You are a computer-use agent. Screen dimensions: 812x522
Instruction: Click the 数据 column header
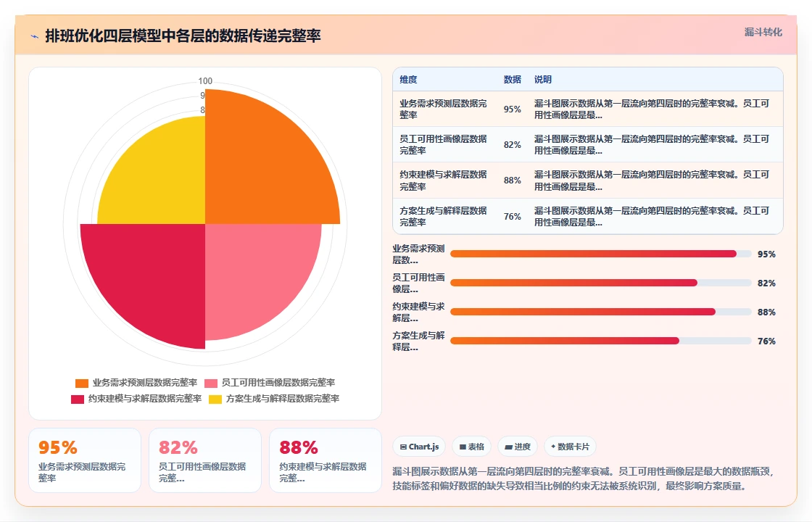click(x=512, y=79)
